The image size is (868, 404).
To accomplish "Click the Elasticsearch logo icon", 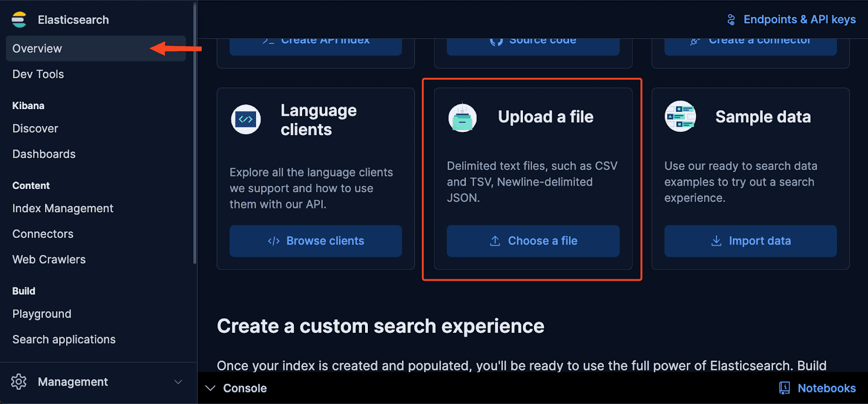I will point(19,20).
